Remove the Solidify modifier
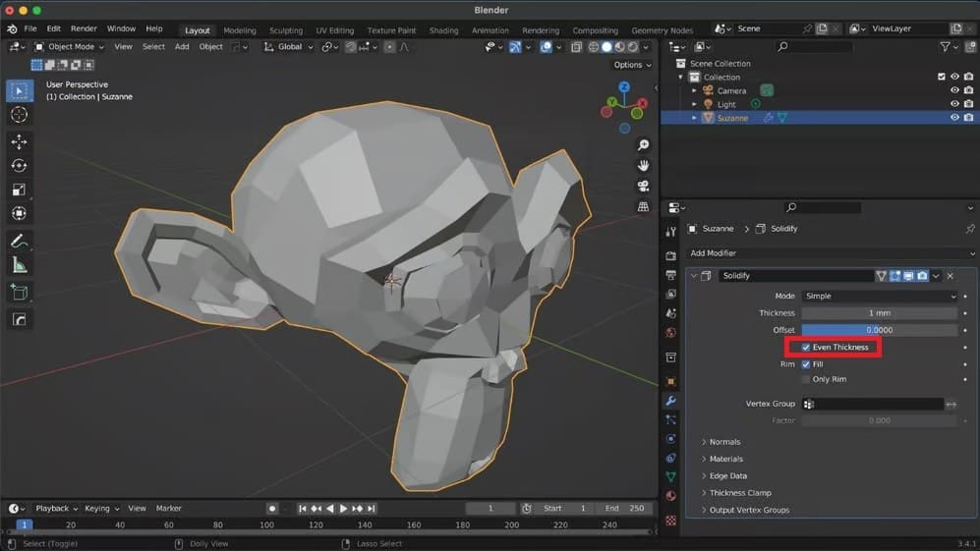Image resolution: width=980 pixels, height=551 pixels. pyautogui.click(x=950, y=275)
